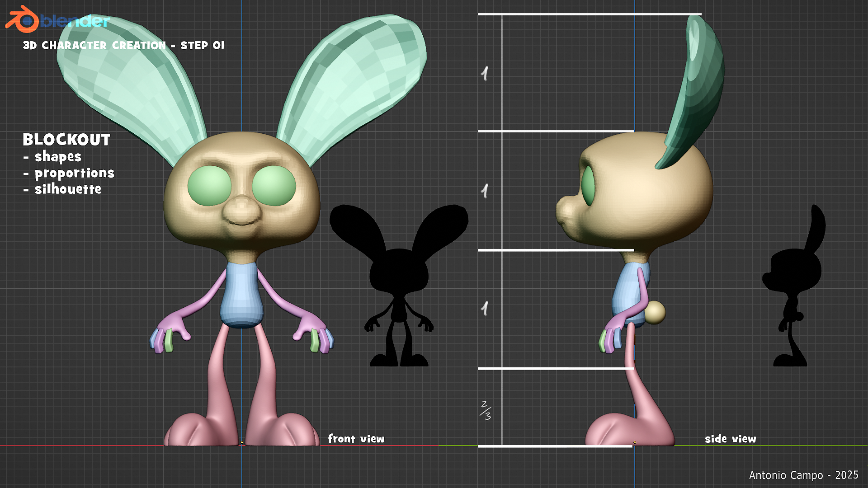
Task: Click the blue torso in front view
Action: (241, 294)
